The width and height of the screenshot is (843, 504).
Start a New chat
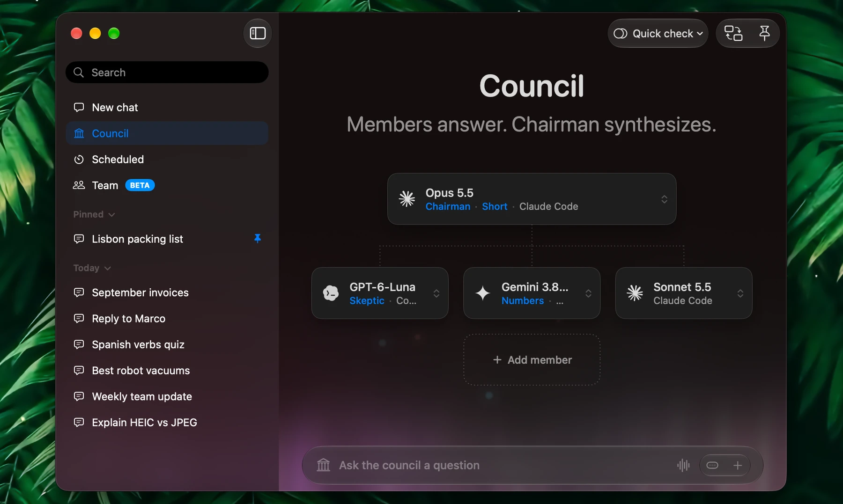click(x=167, y=108)
